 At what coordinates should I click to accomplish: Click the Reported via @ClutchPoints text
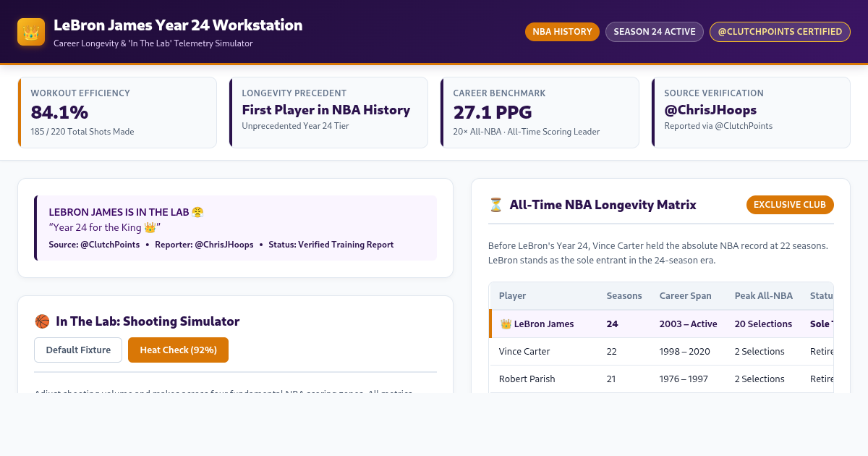click(718, 126)
